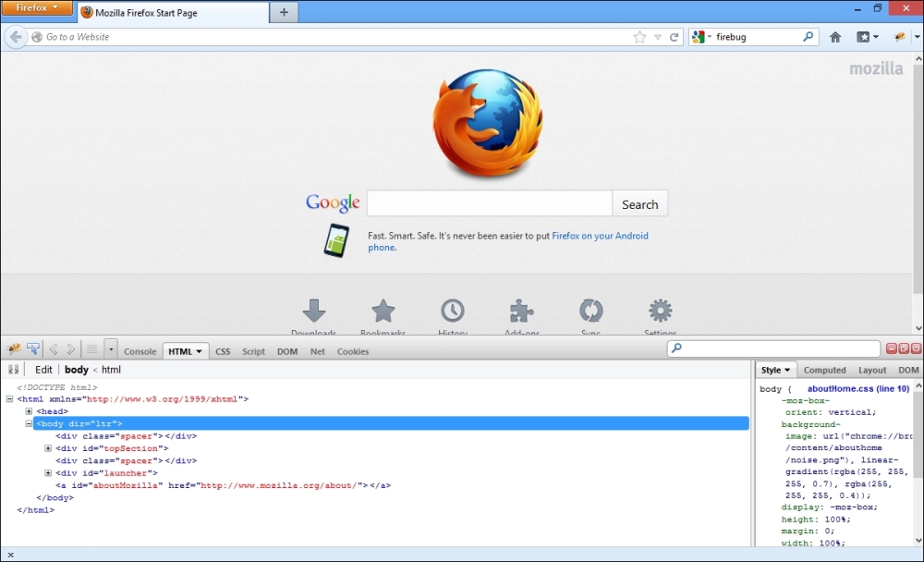Select the aboutMozilla anchor line
The image size is (924, 562).
tap(224, 485)
